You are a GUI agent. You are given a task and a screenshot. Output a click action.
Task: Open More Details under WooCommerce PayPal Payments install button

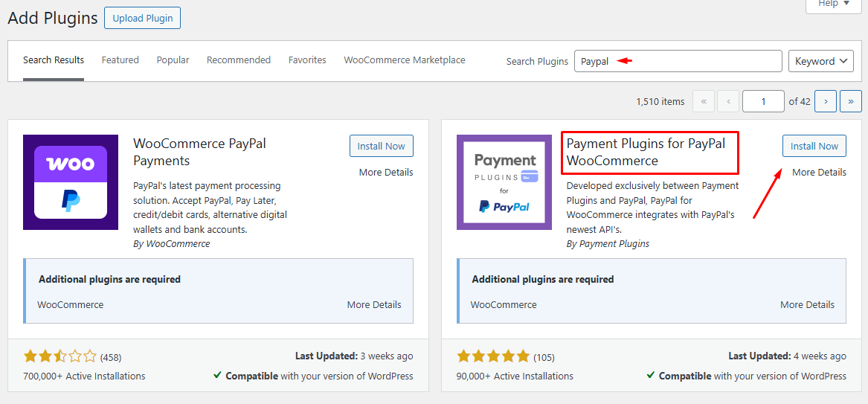[x=386, y=172]
